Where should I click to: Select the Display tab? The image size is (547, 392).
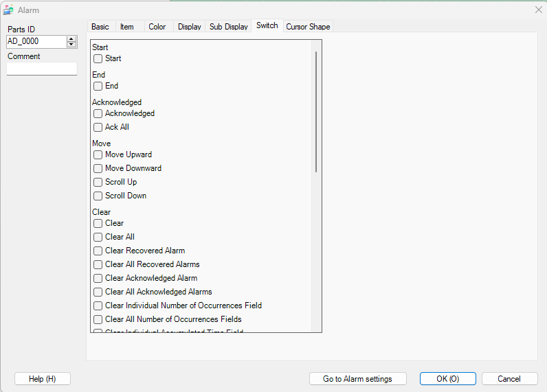[190, 27]
